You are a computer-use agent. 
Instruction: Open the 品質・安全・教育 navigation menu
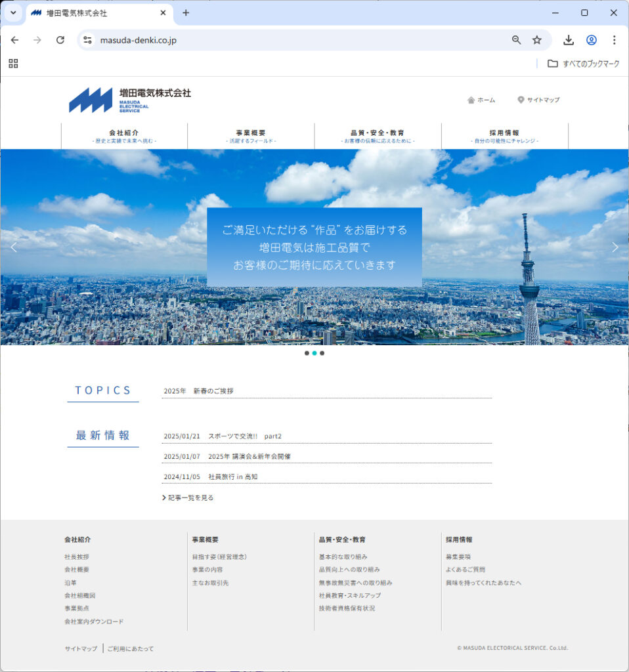(x=378, y=136)
